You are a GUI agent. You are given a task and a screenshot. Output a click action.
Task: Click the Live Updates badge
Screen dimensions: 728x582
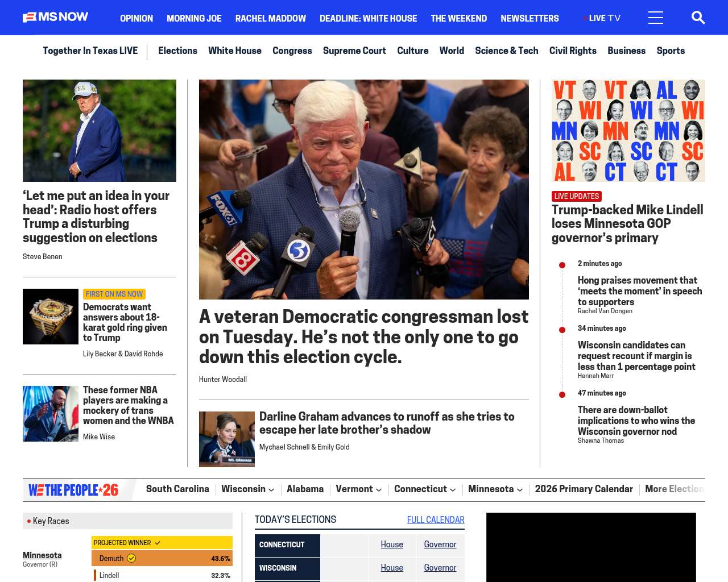pos(577,196)
